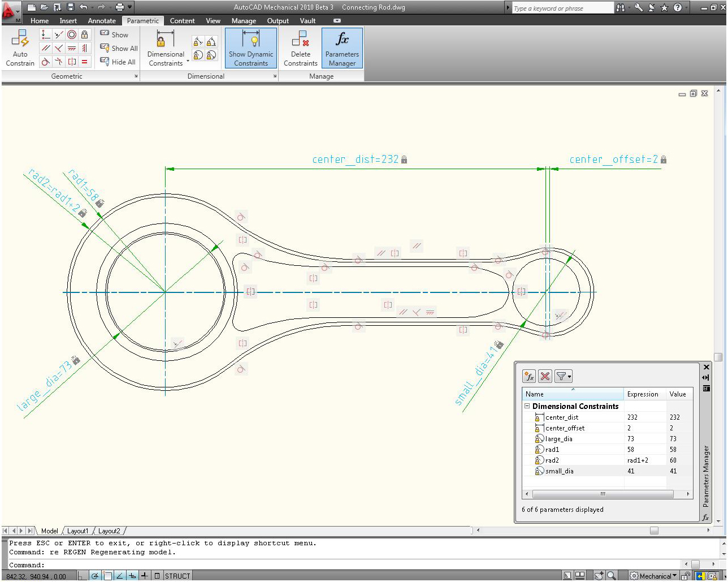Toggle auto-hide on Parameters Manager palette

coord(706,377)
